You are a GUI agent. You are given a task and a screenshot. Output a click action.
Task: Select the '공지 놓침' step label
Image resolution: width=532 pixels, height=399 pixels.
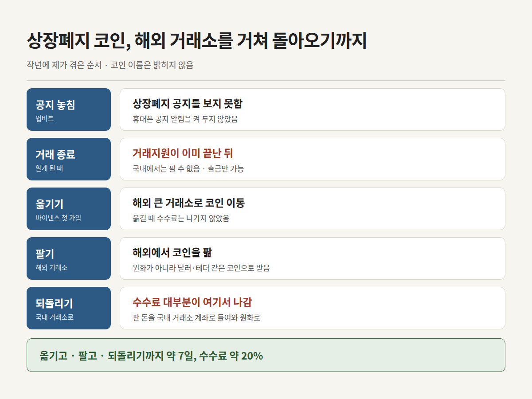tap(55, 105)
